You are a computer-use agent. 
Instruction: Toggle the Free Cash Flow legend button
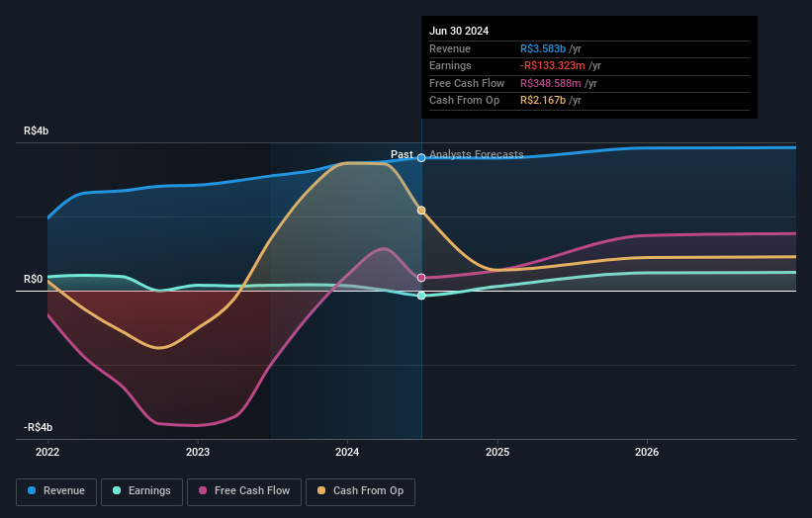point(244,491)
